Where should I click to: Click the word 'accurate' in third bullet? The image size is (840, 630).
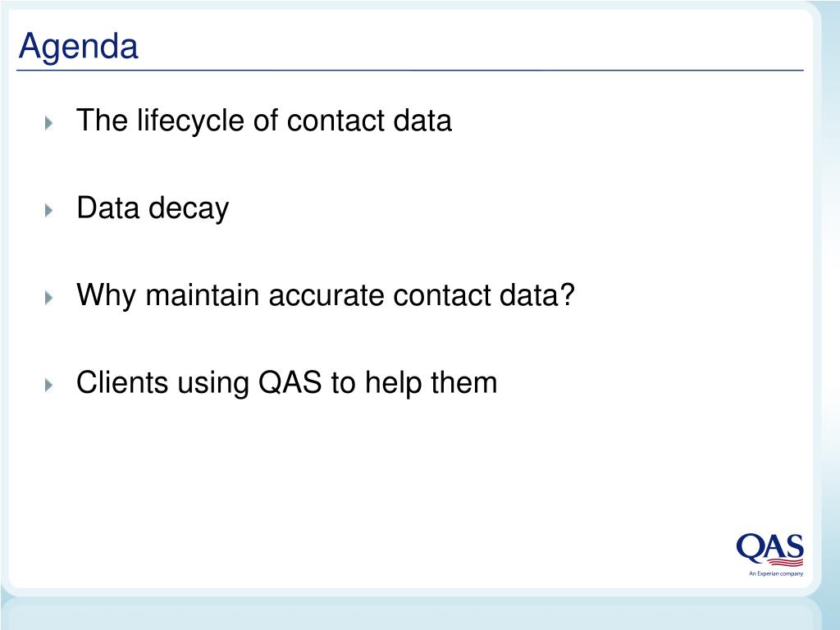point(326,295)
